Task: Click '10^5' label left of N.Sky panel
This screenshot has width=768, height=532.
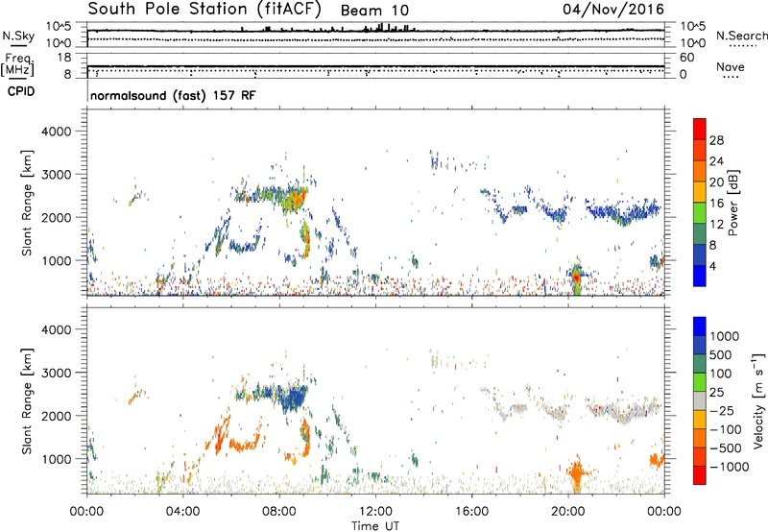Action: click(59, 26)
